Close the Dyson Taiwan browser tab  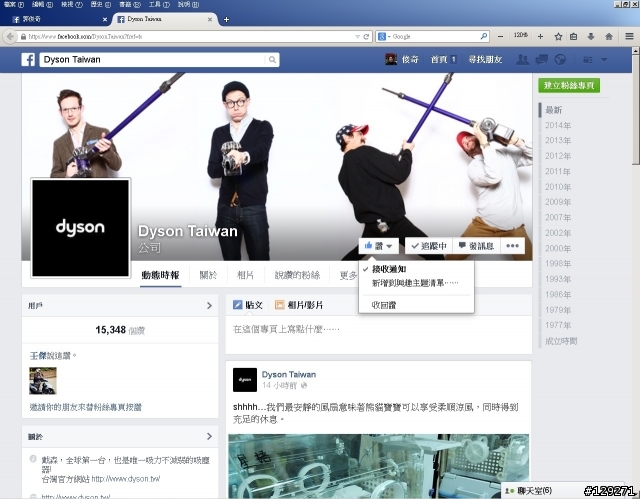(x=210, y=19)
